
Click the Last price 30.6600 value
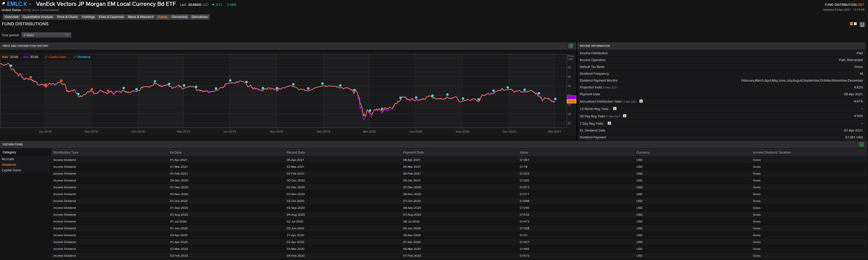coord(194,5)
